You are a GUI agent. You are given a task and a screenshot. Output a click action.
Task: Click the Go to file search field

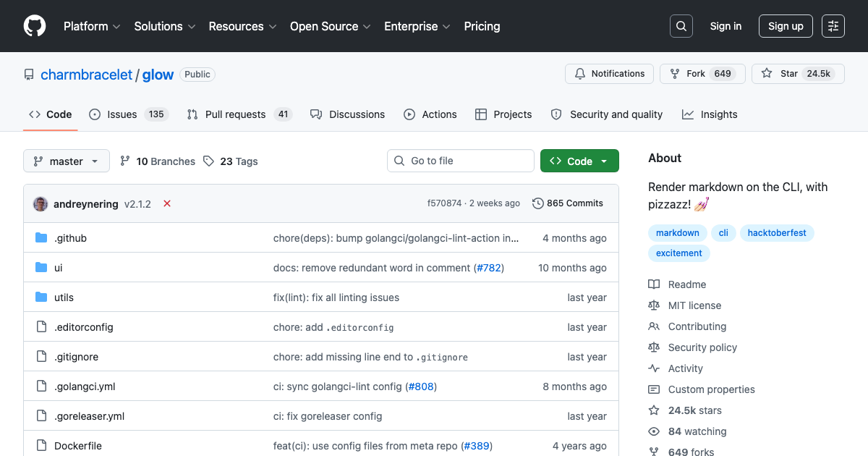pyautogui.click(x=461, y=161)
